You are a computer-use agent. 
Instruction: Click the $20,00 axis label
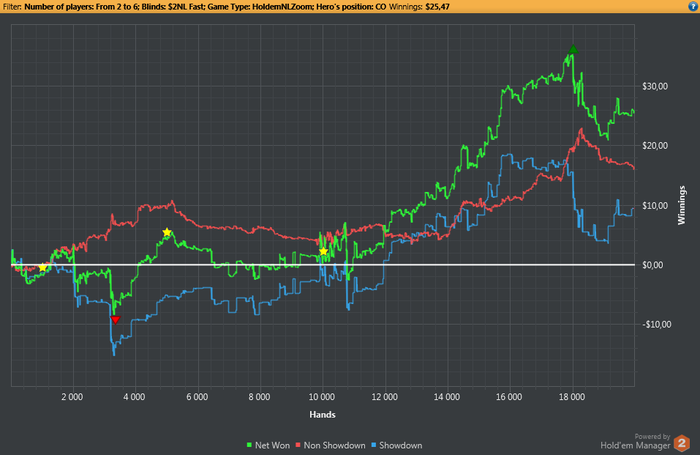(x=655, y=146)
